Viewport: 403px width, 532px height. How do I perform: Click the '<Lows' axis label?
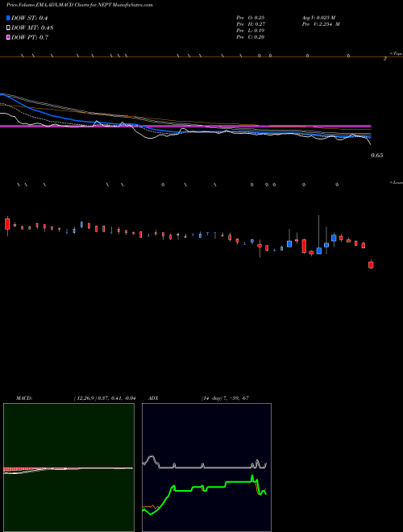tap(396, 182)
